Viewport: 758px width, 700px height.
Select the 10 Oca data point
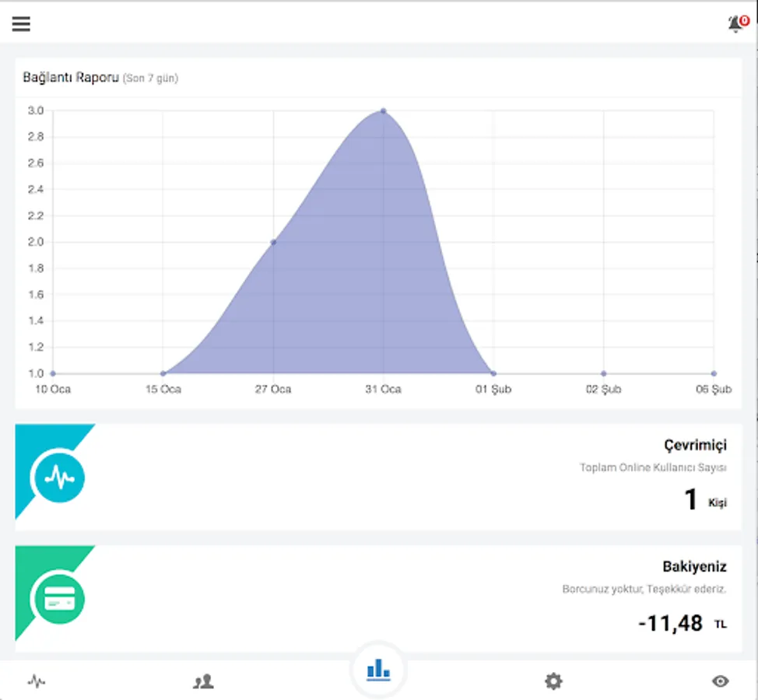tap(53, 373)
